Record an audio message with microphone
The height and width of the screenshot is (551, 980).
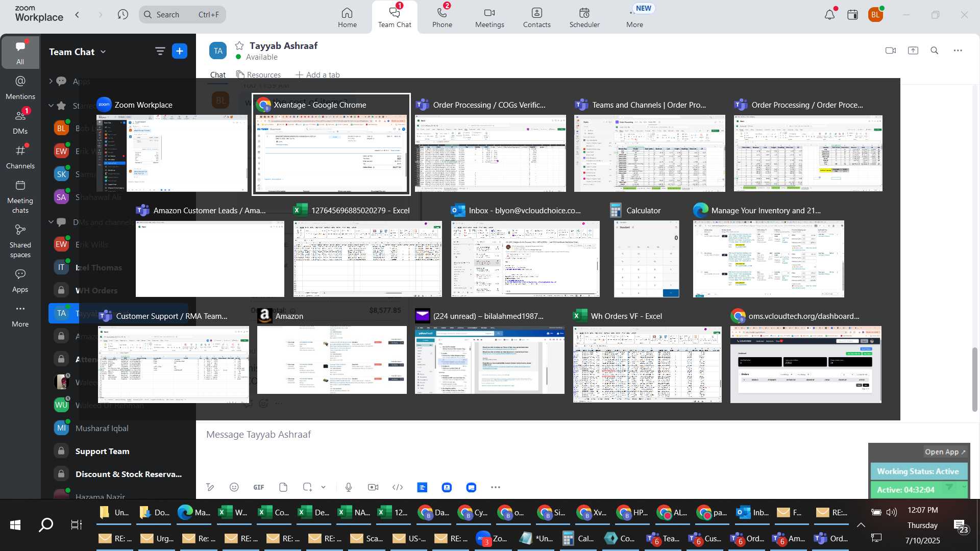[x=349, y=487]
